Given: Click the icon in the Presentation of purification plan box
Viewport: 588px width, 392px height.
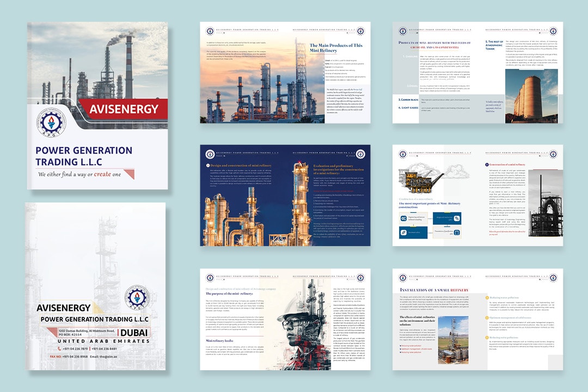Looking at the screenshot, I should pos(457,232).
